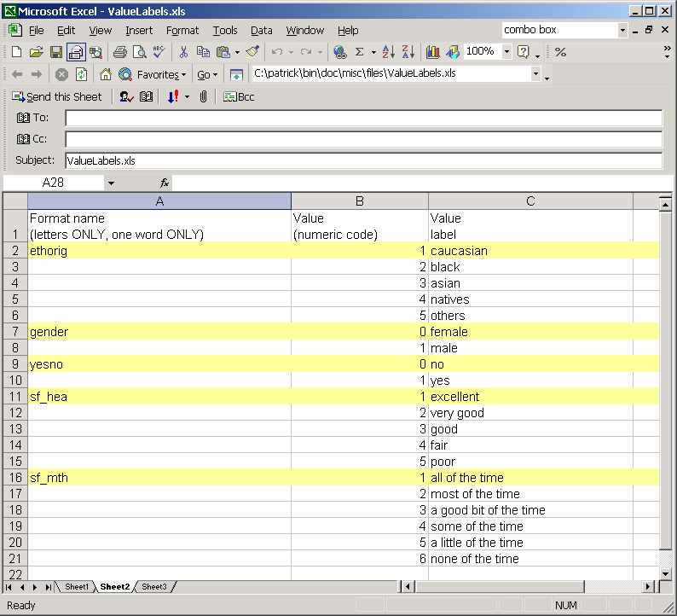The height and width of the screenshot is (616, 677).
Task: Click the attach file paperclip icon
Action: point(204,96)
